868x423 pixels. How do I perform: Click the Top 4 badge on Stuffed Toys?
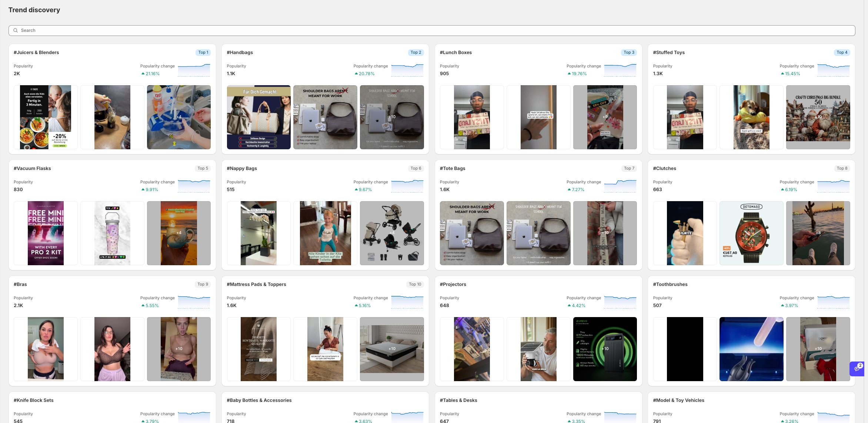842,53
